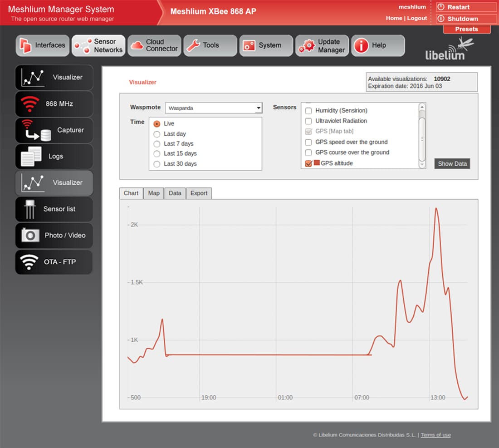Click the Show Data button
Screen dimensions: 499x448
pyautogui.click(x=452, y=164)
